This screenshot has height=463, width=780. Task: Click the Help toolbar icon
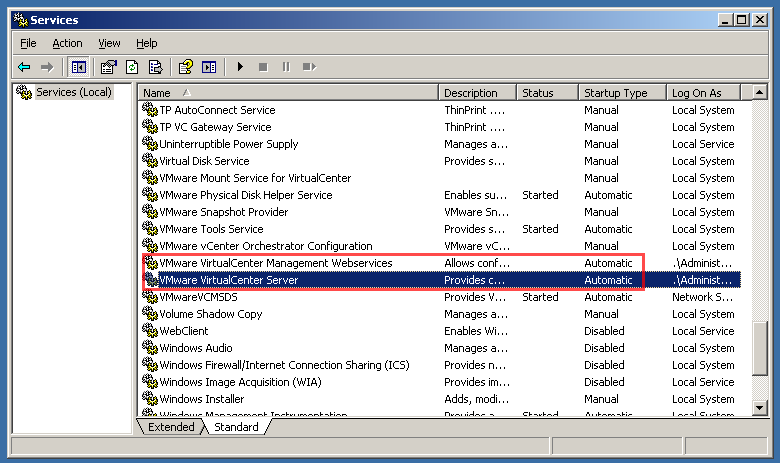click(x=185, y=67)
